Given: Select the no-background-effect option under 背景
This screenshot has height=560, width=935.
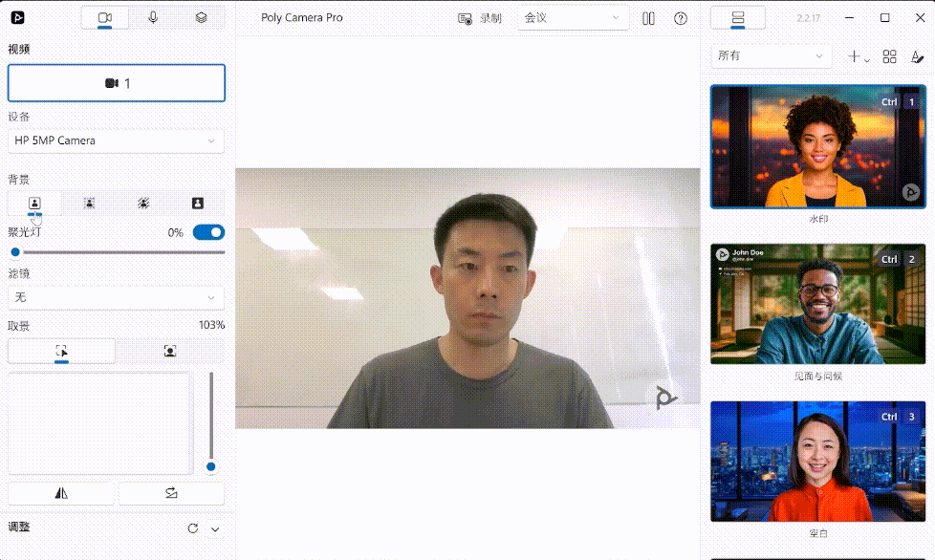Looking at the screenshot, I should [33, 203].
